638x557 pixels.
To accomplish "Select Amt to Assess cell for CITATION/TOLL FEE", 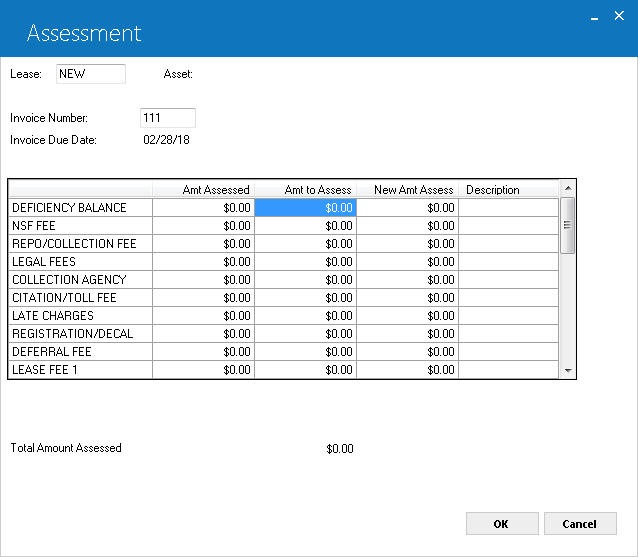I will 306,298.
